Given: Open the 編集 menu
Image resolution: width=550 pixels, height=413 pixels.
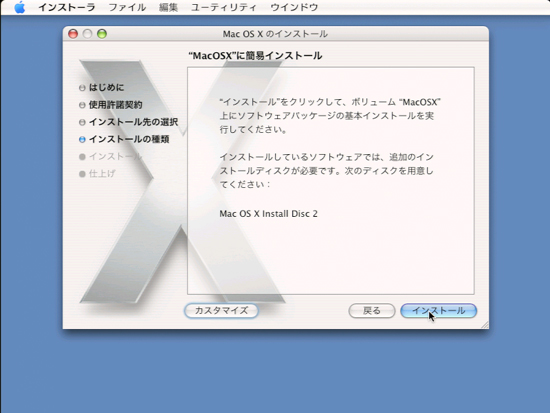Looking at the screenshot, I should (x=168, y=7).
